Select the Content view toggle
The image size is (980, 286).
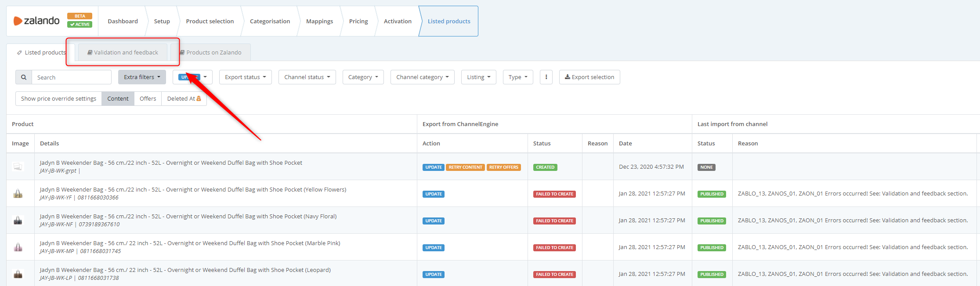(x=118, y=98)
